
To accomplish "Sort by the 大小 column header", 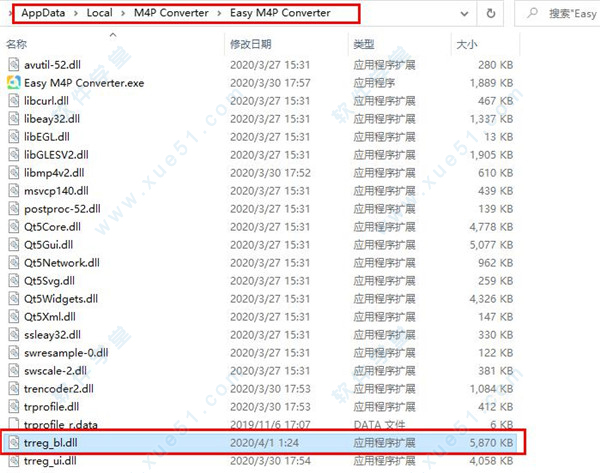I will [467, 44].
